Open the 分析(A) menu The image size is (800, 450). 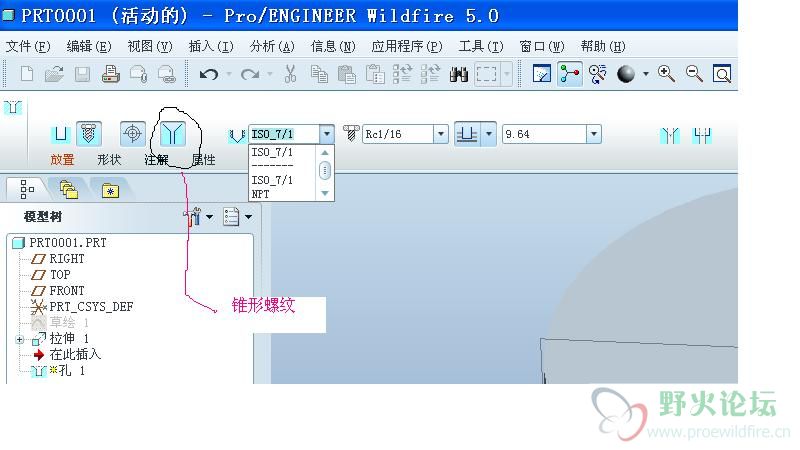[x=272, y=46]
